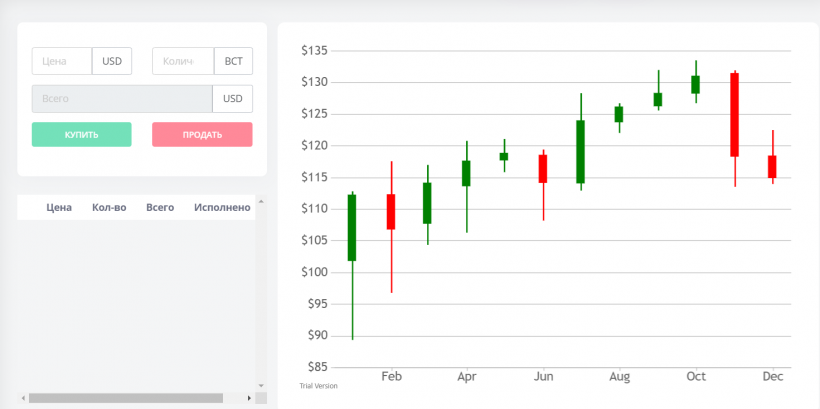
Task: Click the USD label beside Всего field
Action: point(233,99)
